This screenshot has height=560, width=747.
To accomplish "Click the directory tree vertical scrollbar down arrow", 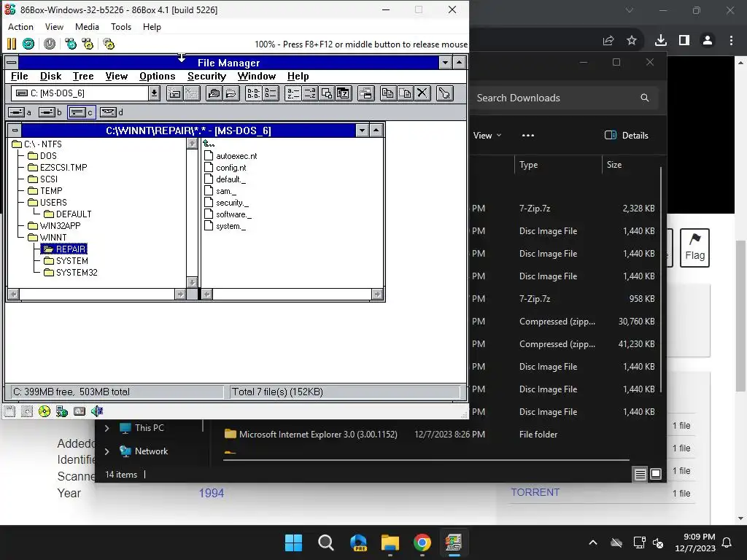I will point(192,282).
